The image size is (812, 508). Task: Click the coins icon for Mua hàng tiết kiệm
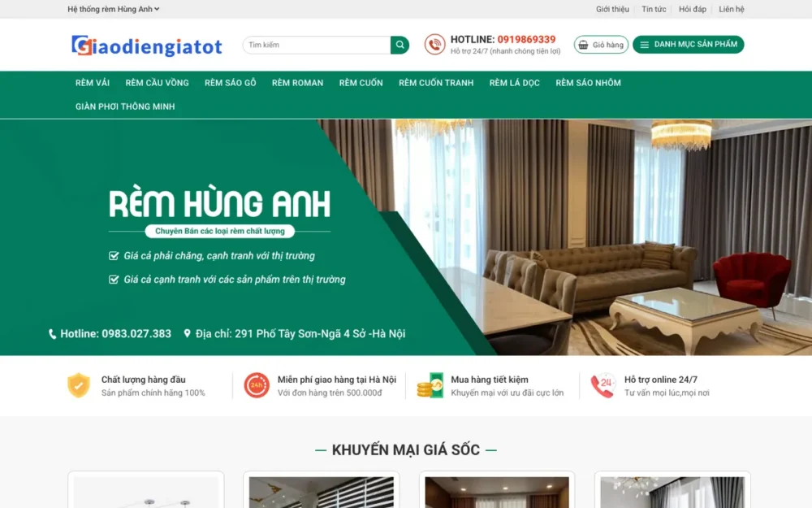tap(430, 385)
